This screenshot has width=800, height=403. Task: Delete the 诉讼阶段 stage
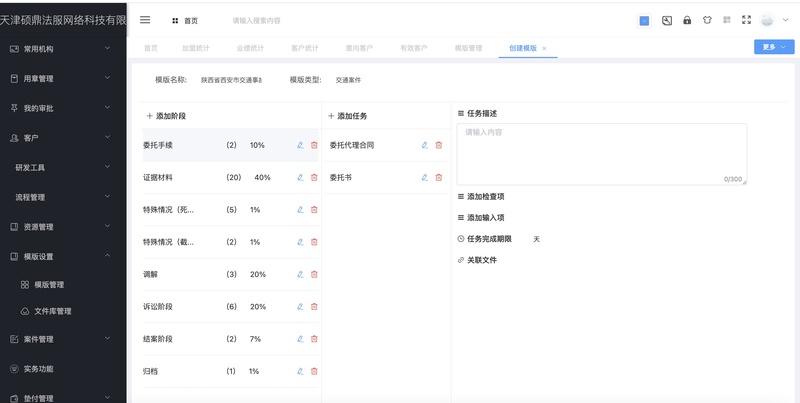point(314,307)
